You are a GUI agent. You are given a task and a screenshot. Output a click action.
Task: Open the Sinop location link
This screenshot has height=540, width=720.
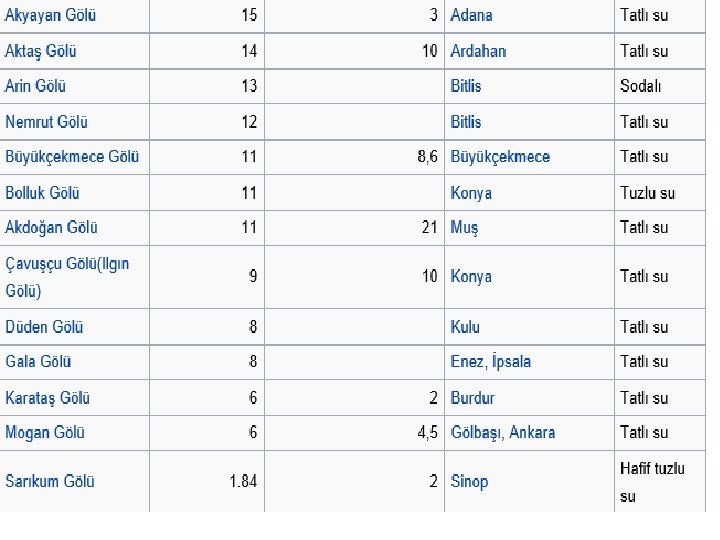pos(470,481)
